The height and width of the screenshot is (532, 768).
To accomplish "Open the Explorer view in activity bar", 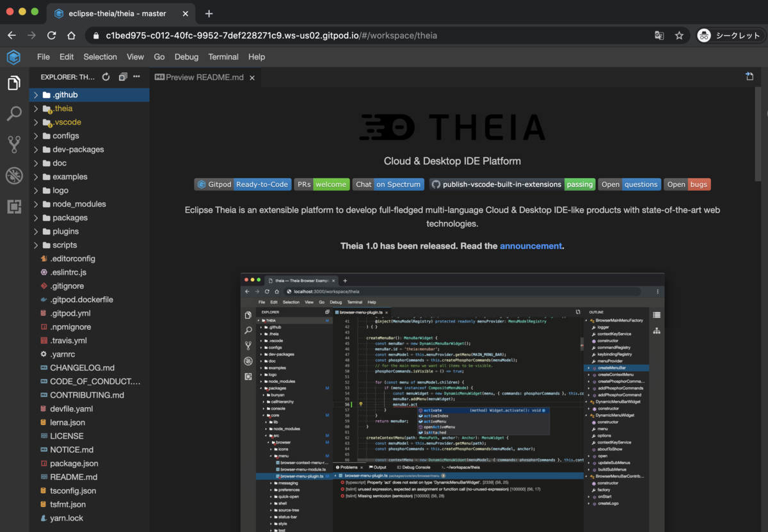I will coord(14,83).
